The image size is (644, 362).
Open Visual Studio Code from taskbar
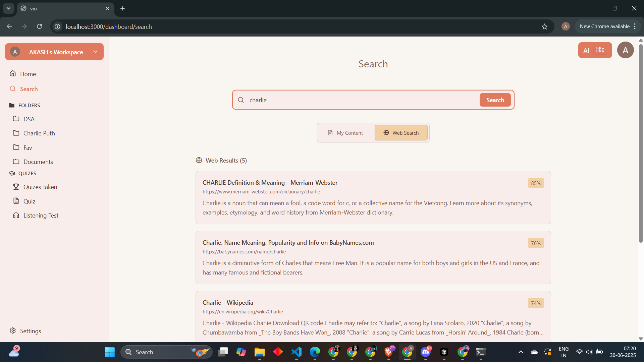(297, 352)
